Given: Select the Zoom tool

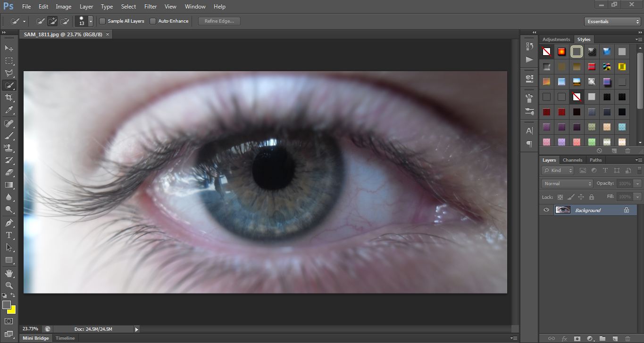Looking at the screenshot, I should [9, 285].
